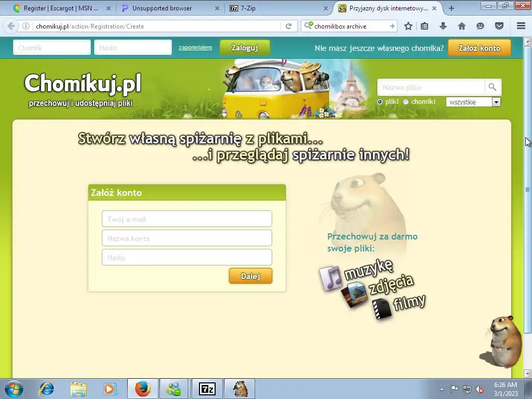
Task: Click the network tray icon
Action: (x=467, y=389)
